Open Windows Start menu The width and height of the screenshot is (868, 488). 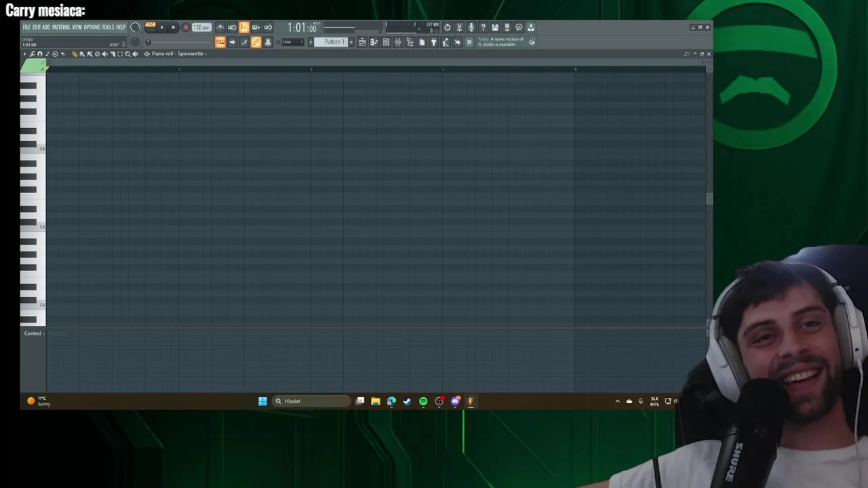click(x=262, y=401)
